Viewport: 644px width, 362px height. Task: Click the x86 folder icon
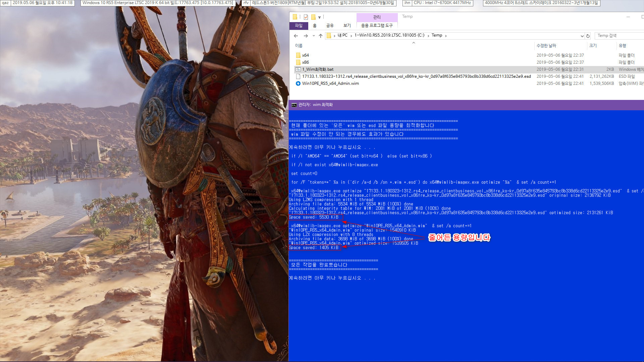(x=298, y=62)
